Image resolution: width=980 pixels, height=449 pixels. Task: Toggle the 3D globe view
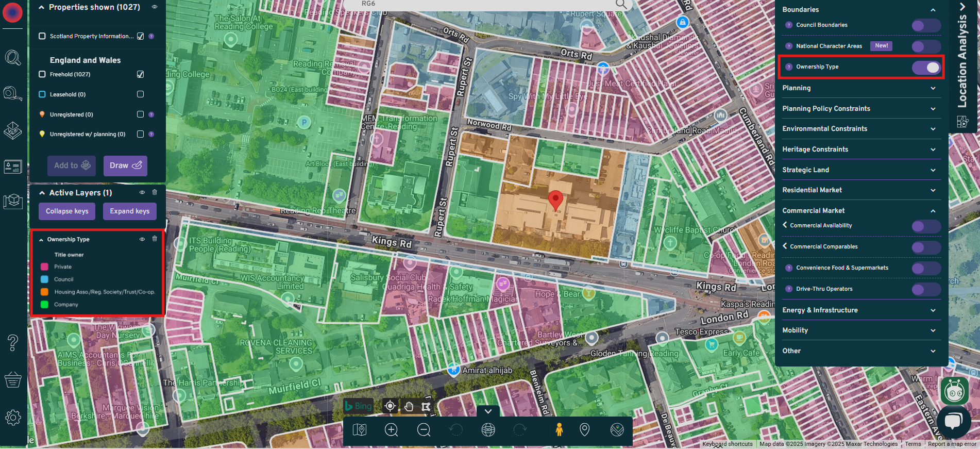[488, 429]
